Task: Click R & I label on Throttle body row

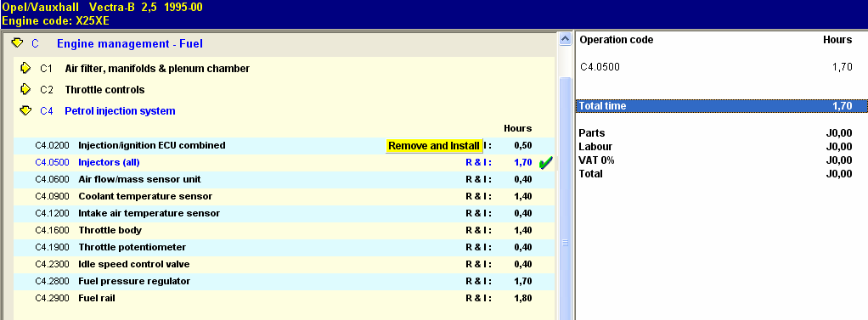Action: point(478,230)
